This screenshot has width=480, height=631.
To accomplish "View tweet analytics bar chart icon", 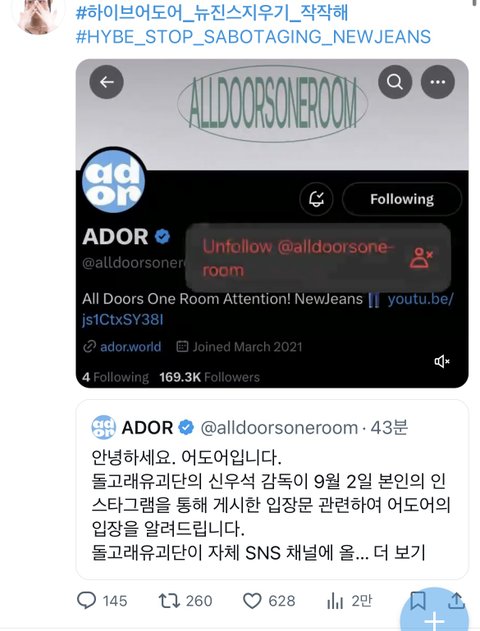I will click(x=335, y=601).
